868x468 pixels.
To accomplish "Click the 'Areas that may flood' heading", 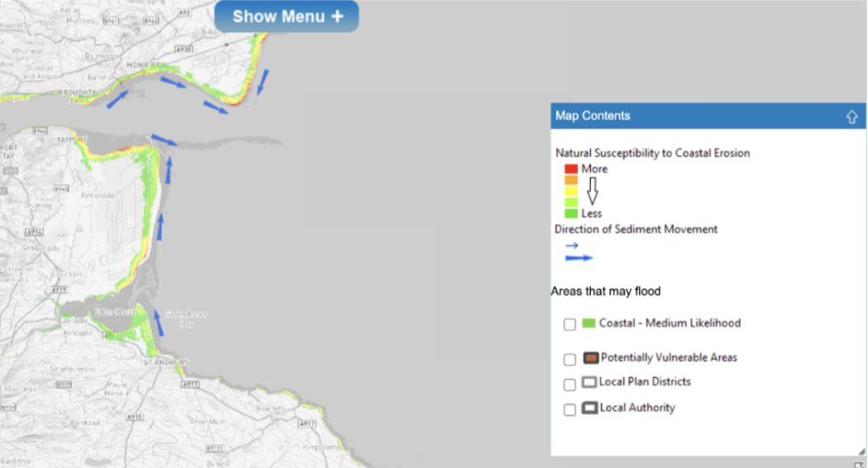I will click(x=605, y=292).
